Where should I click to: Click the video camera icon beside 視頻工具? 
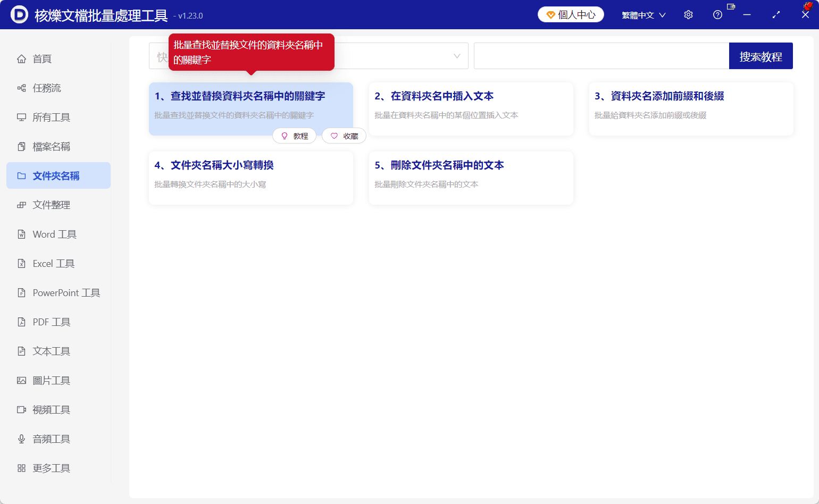[21, 409]
